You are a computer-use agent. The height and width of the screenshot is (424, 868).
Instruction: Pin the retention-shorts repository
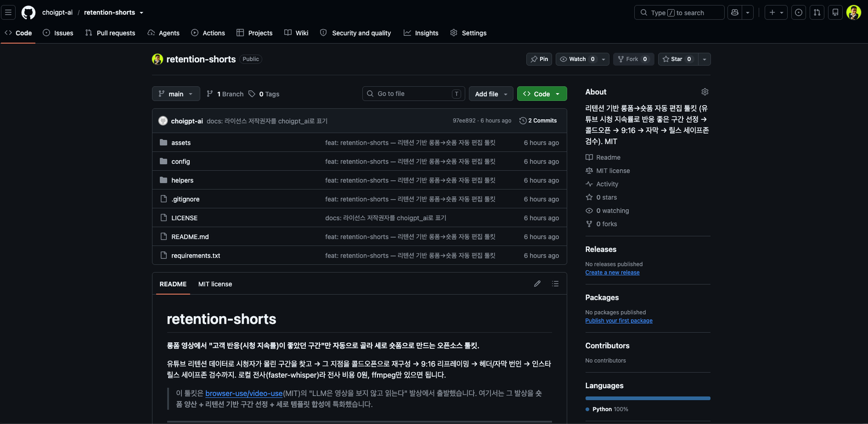coord(539,59)
